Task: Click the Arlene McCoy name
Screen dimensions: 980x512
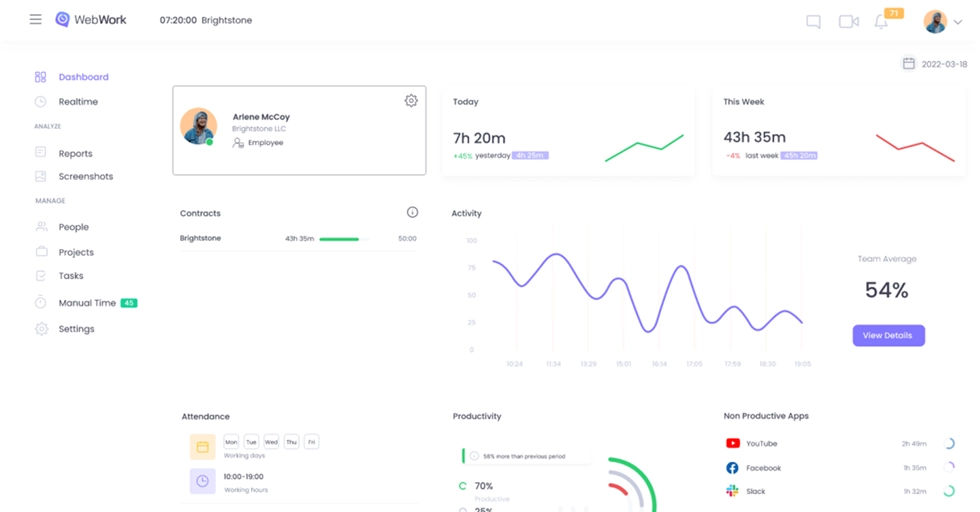Action: (261, 117)
